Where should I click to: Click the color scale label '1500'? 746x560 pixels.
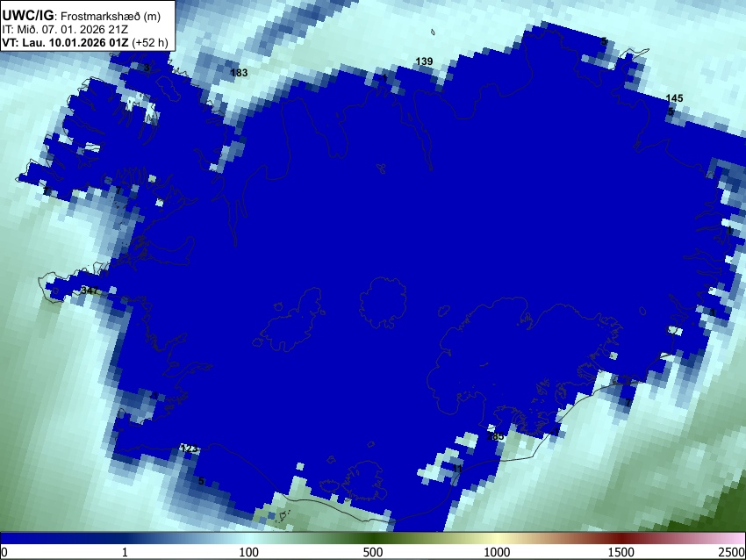click(x=620, y=552)
